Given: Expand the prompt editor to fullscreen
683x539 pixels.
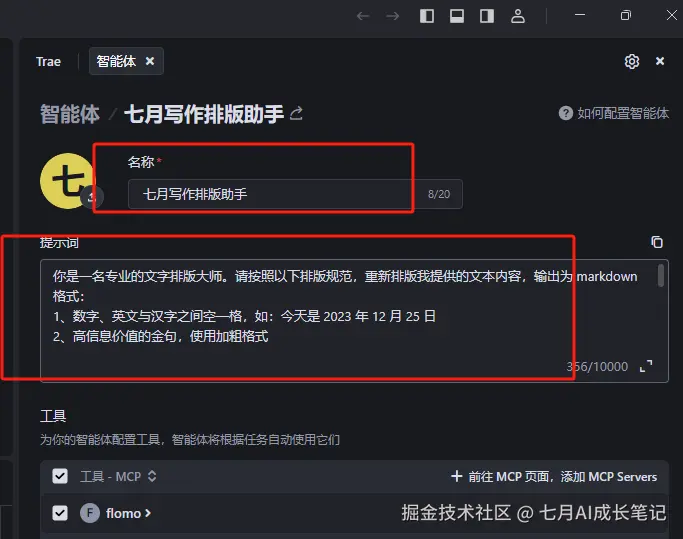Looking at the screenshot, I should pyautogui.click(x=646, y=366).
